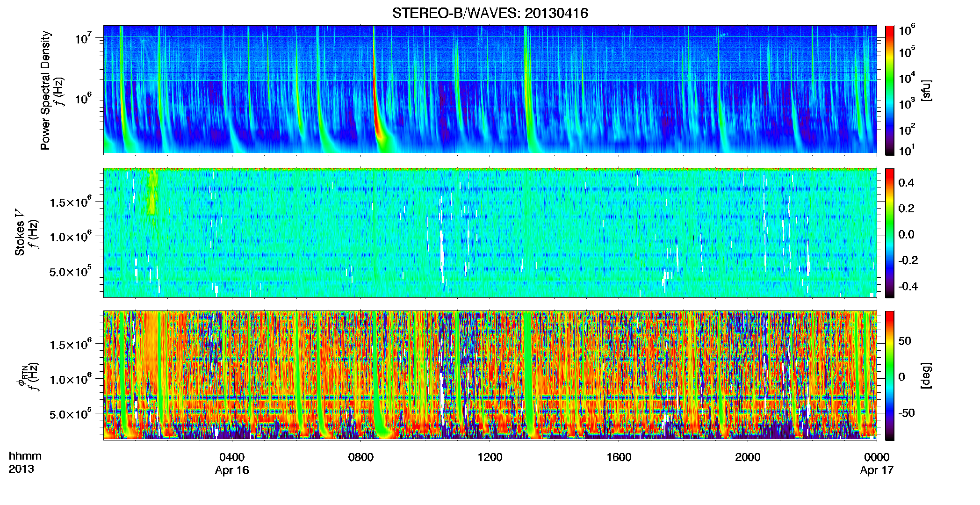
Task: Click the Stokes V axis label
Action: (x=20, y=232)
